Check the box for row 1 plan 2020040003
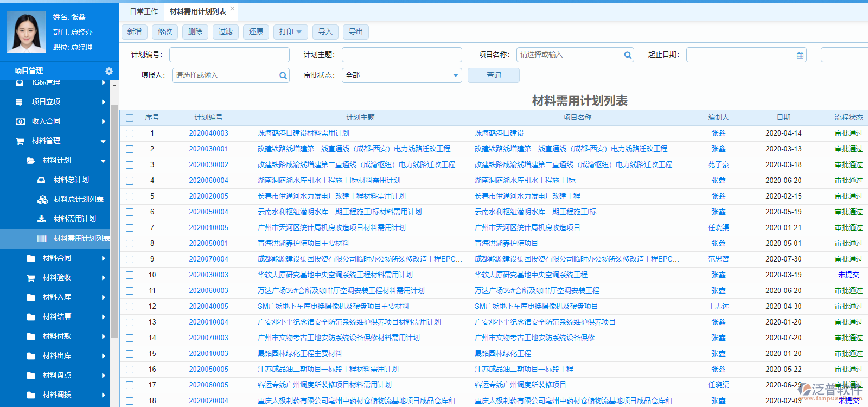Image resolution: width=868 pixels, height=407 pixels. [x=130, y=133]
